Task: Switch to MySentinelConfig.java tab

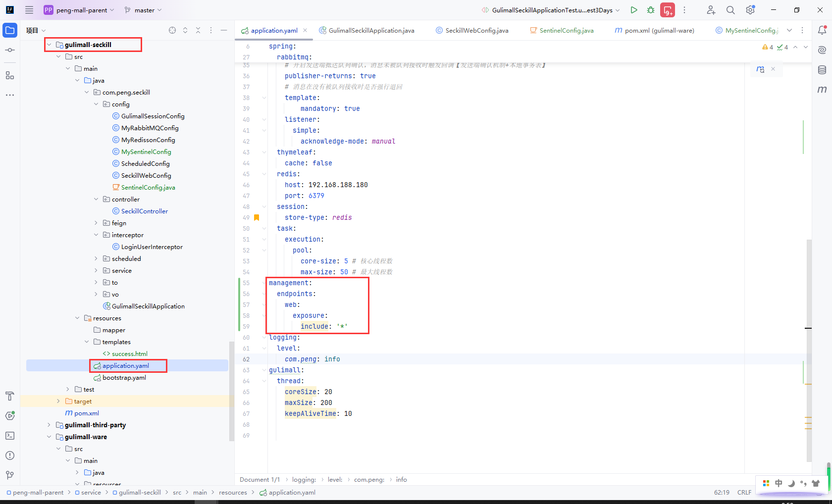Action: click(747, 30)
